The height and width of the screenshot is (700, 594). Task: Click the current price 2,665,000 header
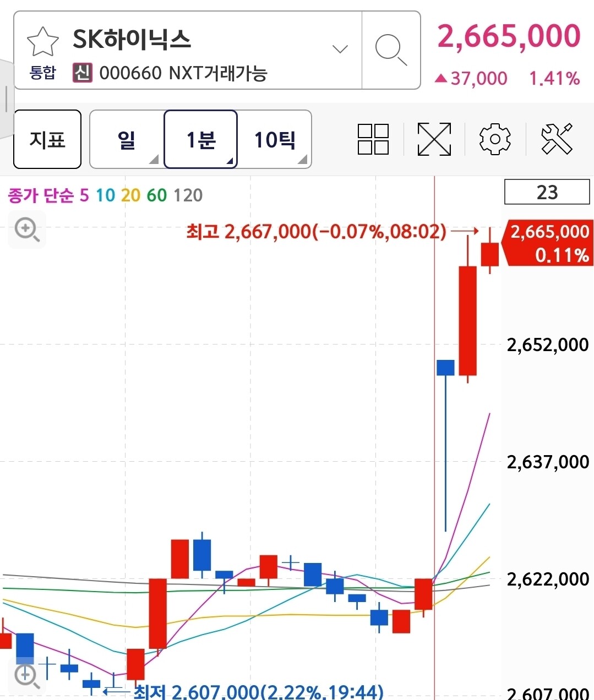pos(509,36)
